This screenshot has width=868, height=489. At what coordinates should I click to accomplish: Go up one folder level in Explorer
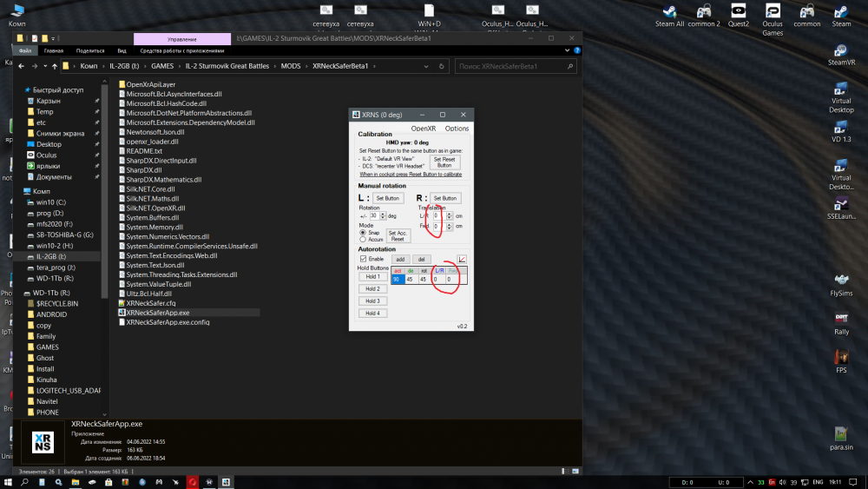pos(54,66)
